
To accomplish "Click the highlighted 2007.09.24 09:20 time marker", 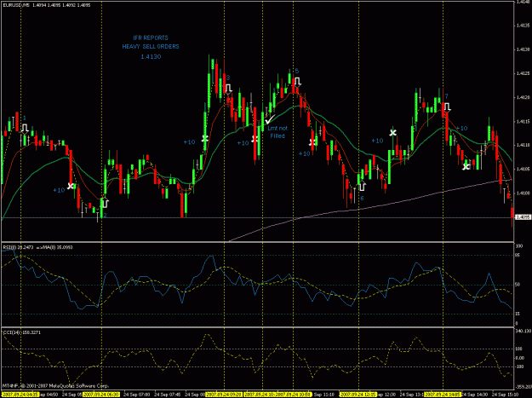I will 225,395.
